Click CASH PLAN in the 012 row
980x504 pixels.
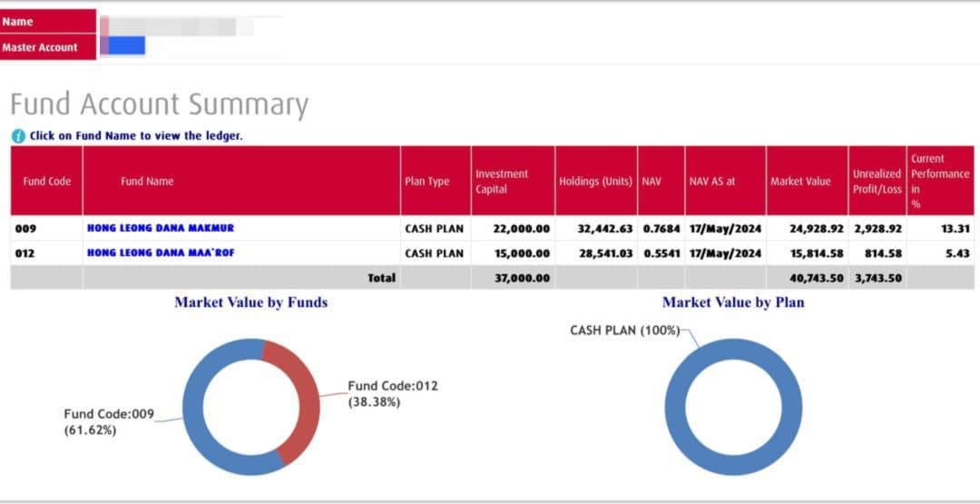point(435,254)
